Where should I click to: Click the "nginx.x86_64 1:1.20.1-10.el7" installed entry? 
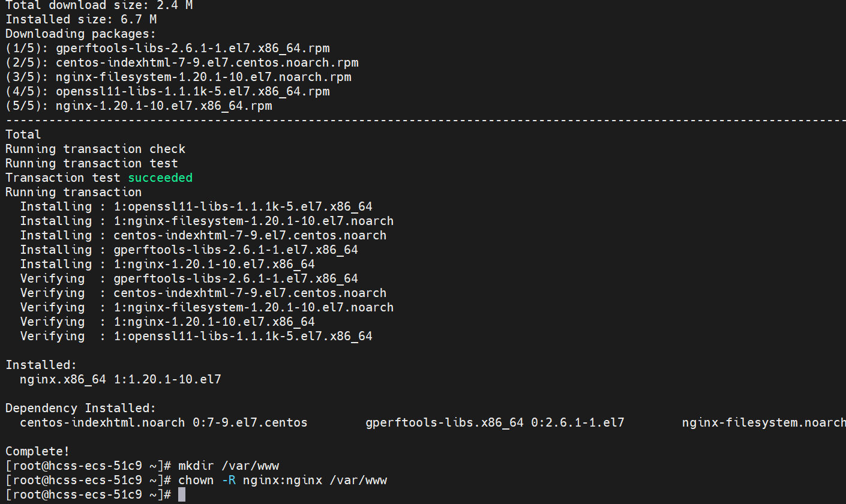pos(121,379)
